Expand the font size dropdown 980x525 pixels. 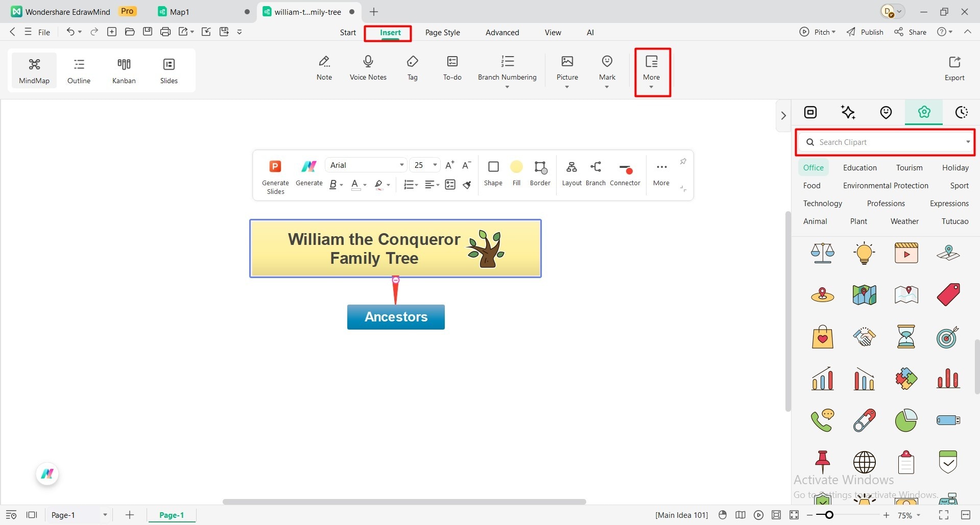point(434,165)
